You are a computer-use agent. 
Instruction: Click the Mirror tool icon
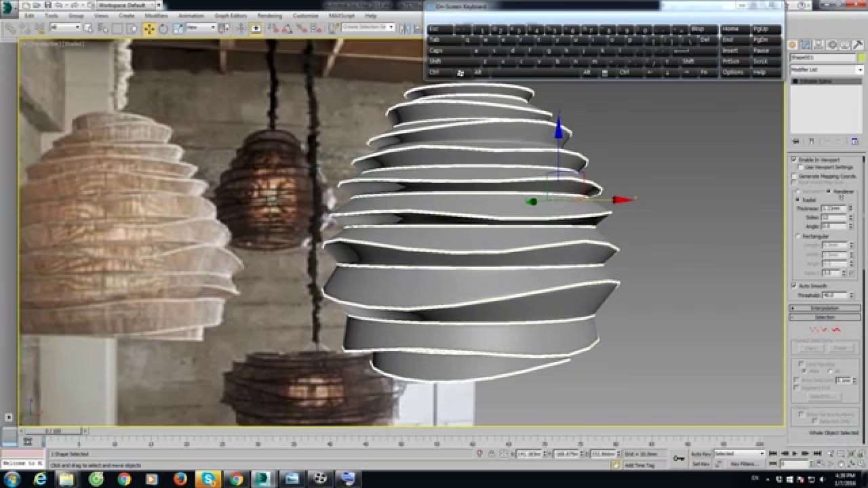pos(404,28)
